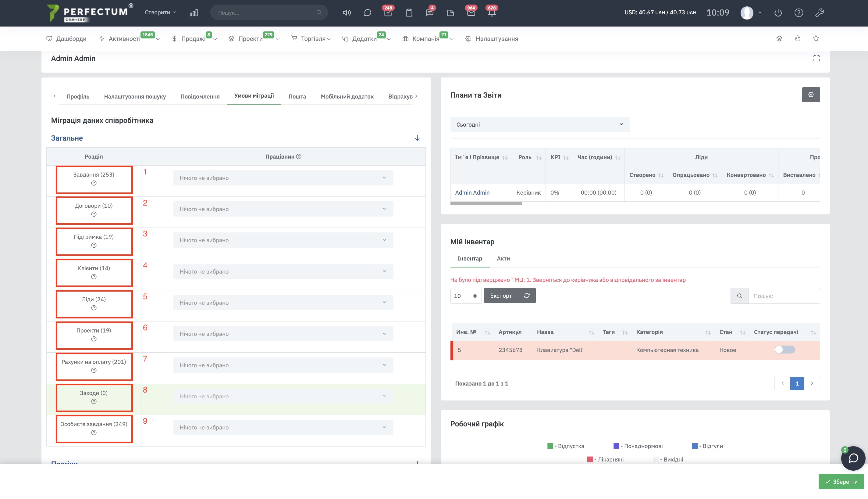Screen dimensions: 868x499
Task: Open the mail icon with 964 badge
Action: tap(471, 13)
